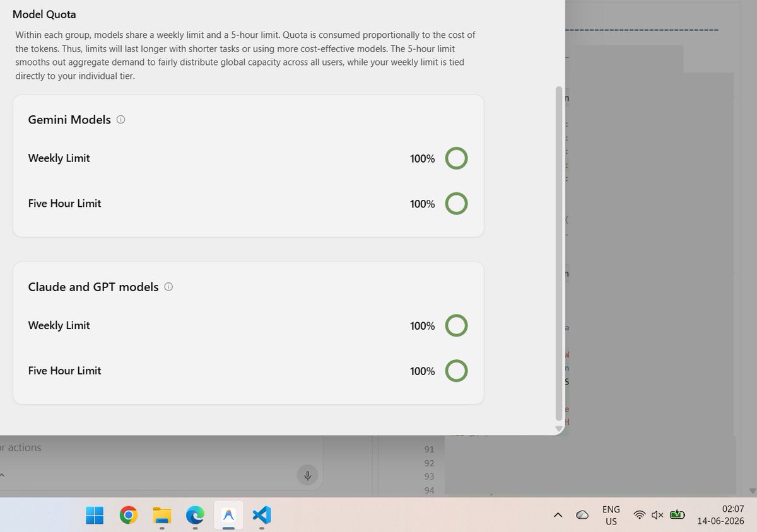Expand the caret below the chat input

click(x=2, y=475)
